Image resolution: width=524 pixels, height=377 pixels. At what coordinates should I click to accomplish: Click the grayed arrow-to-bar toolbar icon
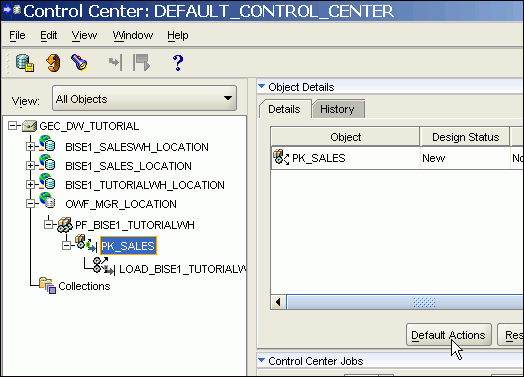116,62
